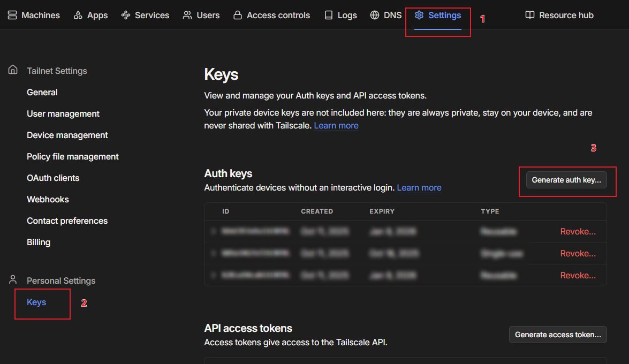Click the Apps icon in the navbar
The width and height of the screenshot is (629, 364).
(78, 15)
